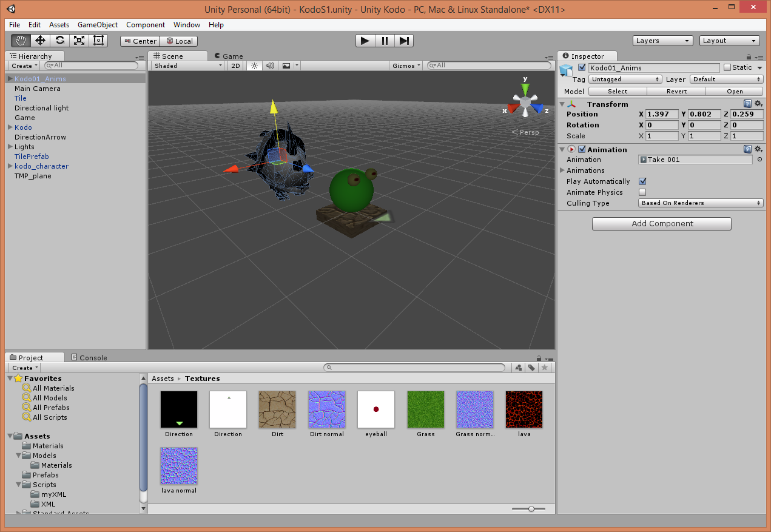Select the Hand tool
Image resolution: width=771 pixels, height=532 pixels.
tap(21, 41)
